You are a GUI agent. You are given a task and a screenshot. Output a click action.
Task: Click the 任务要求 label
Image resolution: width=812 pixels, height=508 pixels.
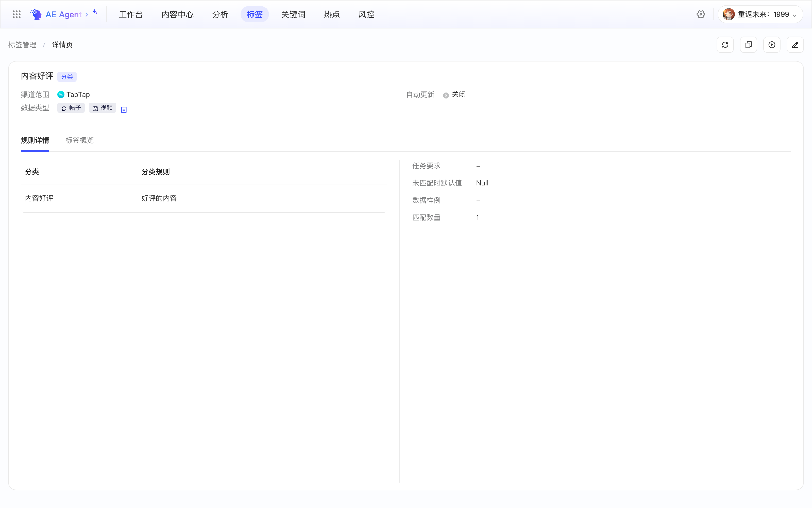[426, 166]
